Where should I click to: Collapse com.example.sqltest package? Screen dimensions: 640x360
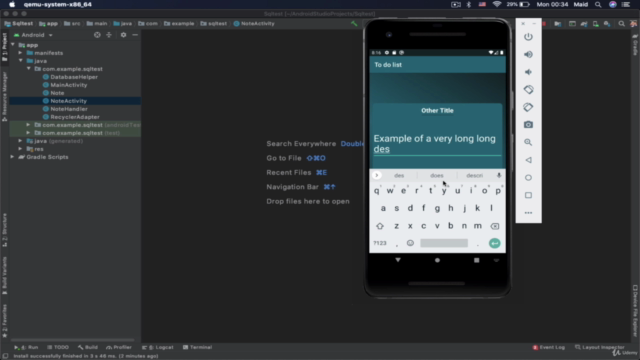[x=29, y=69]
